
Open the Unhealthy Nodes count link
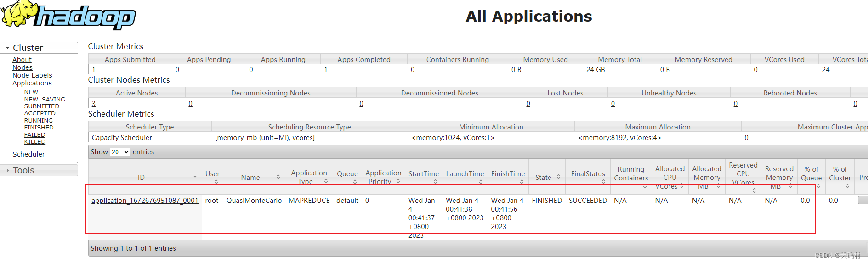(x=613, y=104)
